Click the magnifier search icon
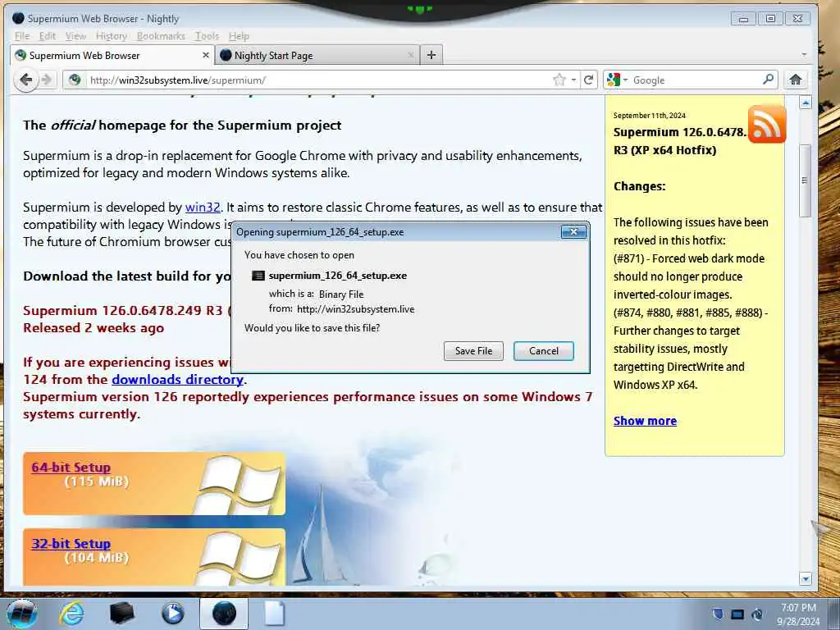The width and height of the screenshot is (840, 630). 768,80
